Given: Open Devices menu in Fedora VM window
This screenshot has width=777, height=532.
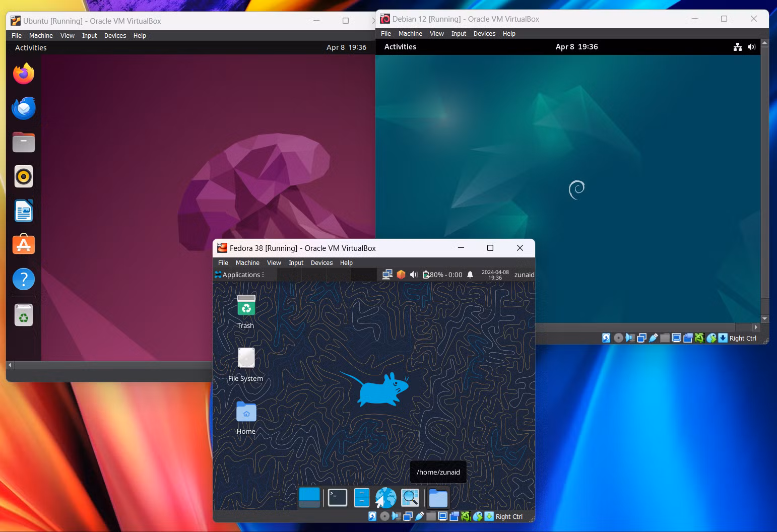Looking at the screenshot, I should coord(321,263).
